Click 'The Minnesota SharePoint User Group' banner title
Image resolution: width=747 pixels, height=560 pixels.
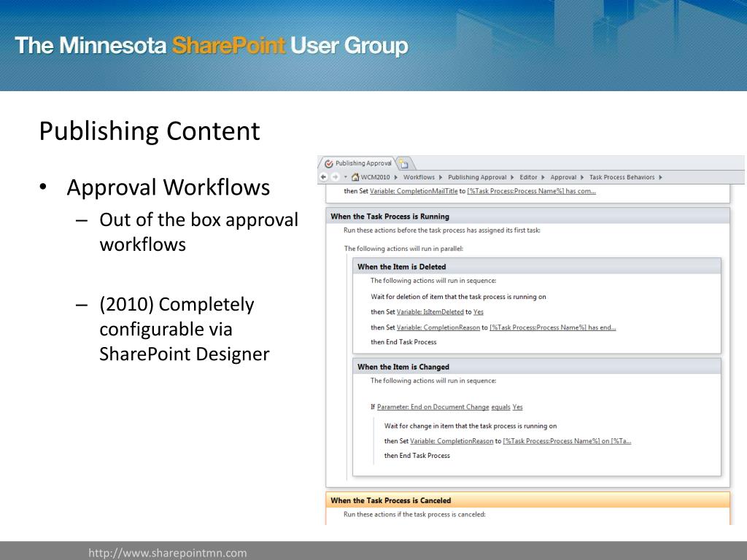212,46
